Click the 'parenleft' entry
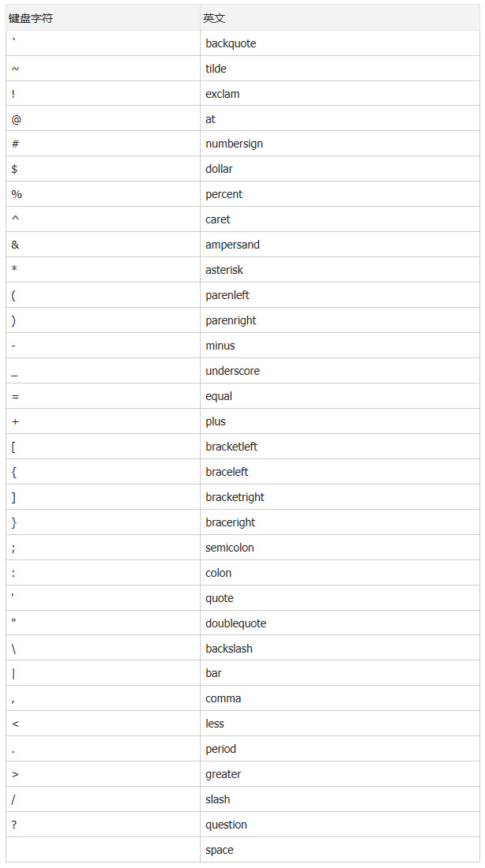The height and width of the screenshot is (868, 485). [227, 295]
